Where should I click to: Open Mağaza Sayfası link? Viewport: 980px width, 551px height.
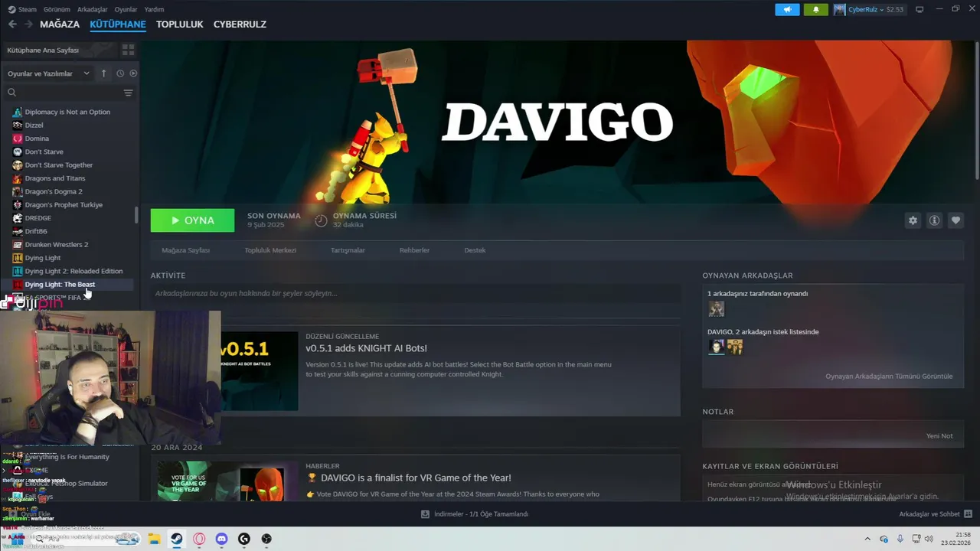click(x=185, y=250)
